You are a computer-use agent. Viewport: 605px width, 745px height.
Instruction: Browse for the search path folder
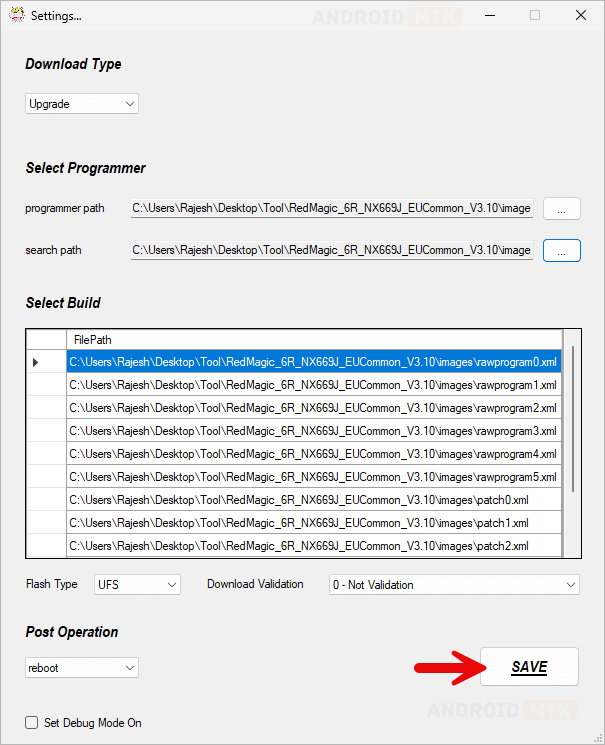(561, 250)
